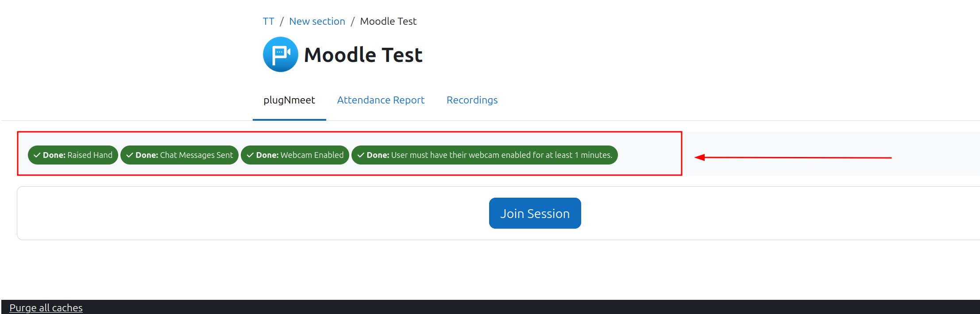Click the slash separator after TT breadcrumb
Image resolution: width=980 pixels, height=314 pixels.
282,21
